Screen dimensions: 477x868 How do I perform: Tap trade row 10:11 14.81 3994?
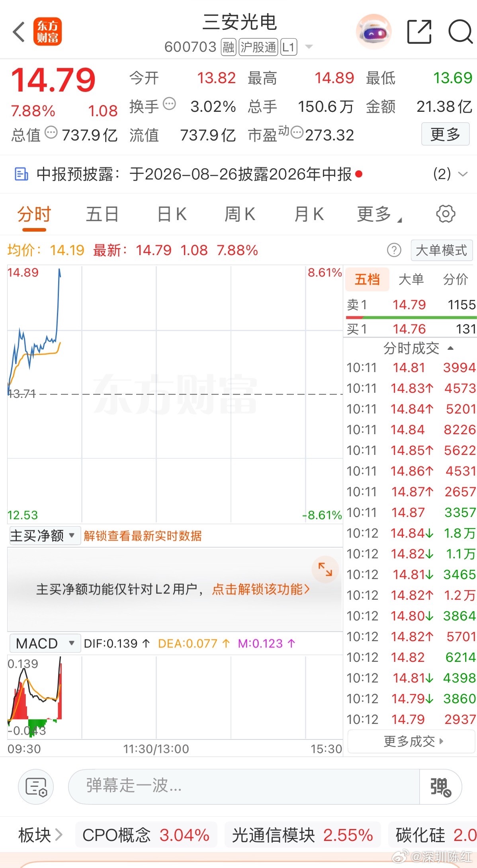point(411,368)
